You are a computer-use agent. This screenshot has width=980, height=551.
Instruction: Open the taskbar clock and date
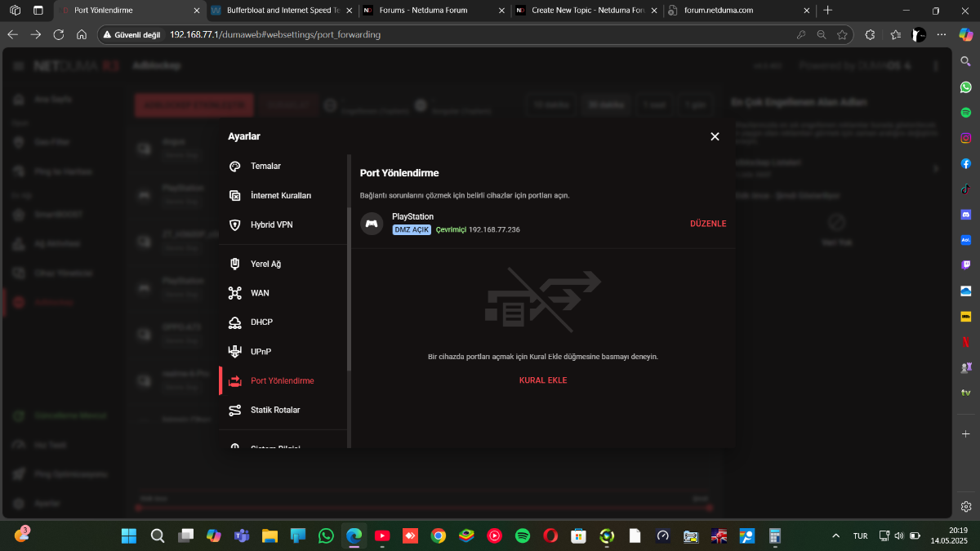click(x=950, y=535)
